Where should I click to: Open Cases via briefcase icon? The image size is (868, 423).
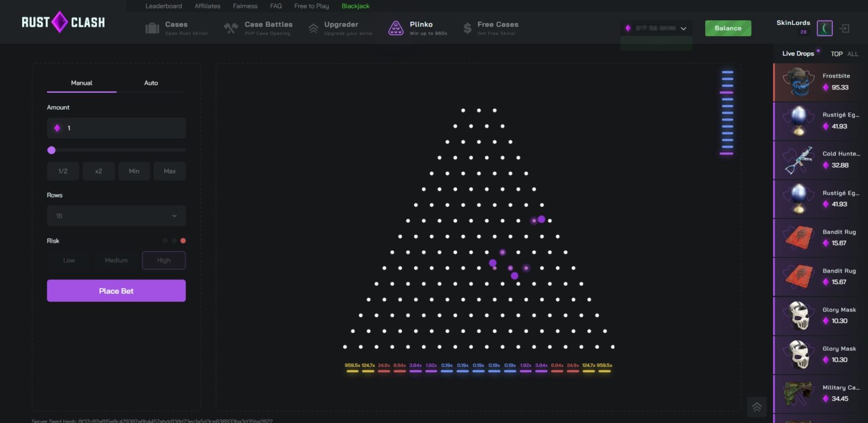tap(152, 28)
